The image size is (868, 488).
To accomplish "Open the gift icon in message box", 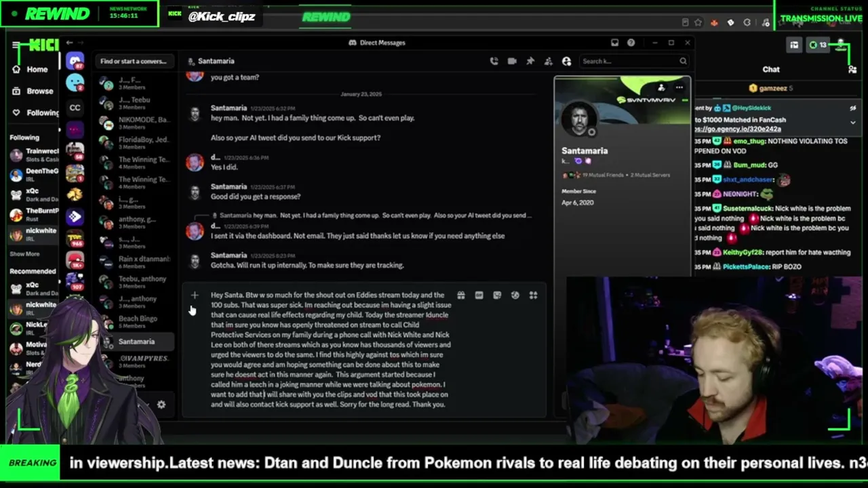I will tap(461, 295).
